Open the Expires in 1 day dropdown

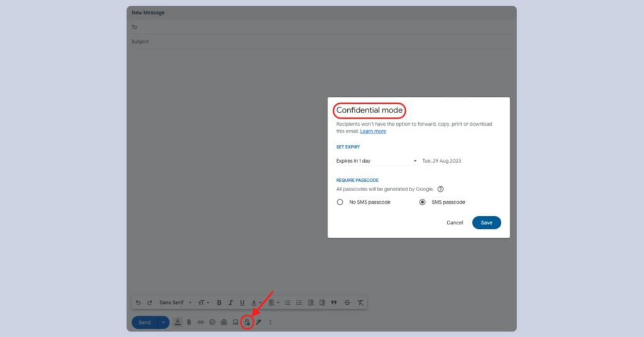click(x=376, y=161)
